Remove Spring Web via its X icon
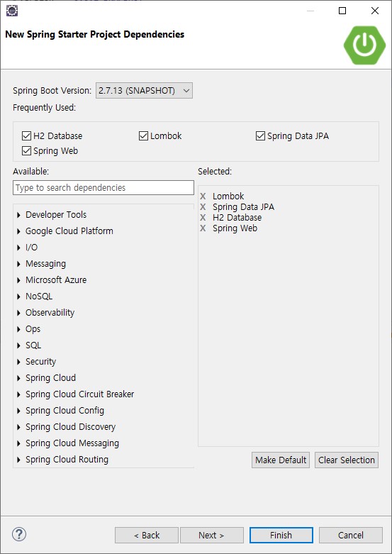This screenshot has height=554, width=392. pos(203,228)
